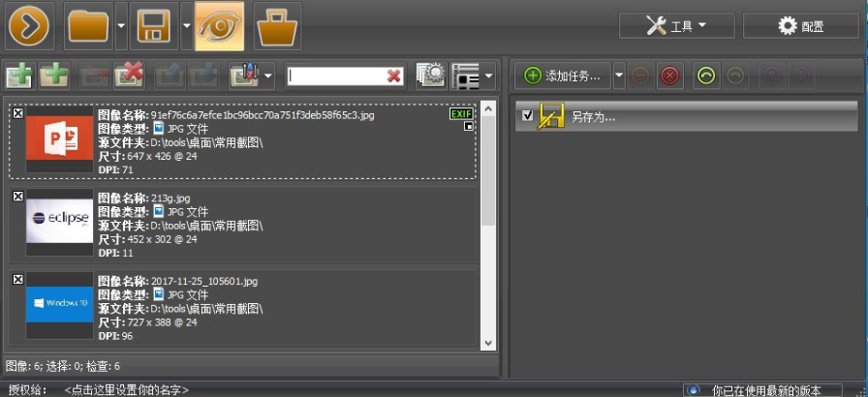Toggle checkbox of 213g.jpg image
868x397 pixels.
pyautogui.click(x=17, y=196)
